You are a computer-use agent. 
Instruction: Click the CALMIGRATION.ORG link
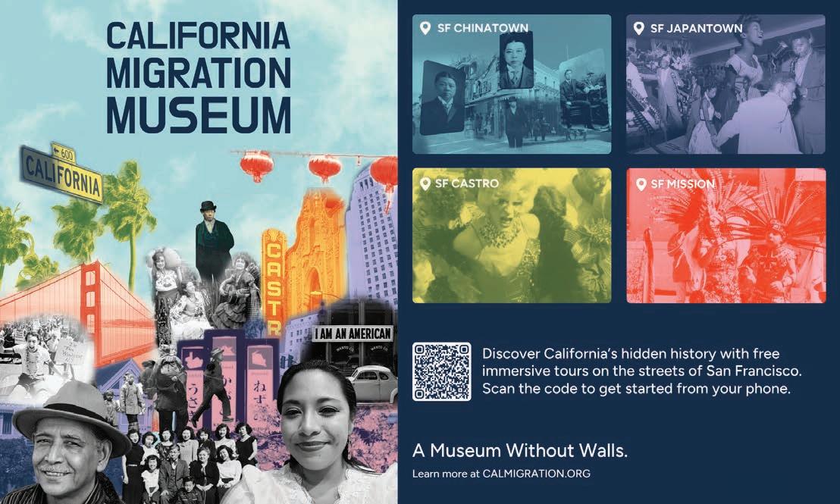[536, 474]
